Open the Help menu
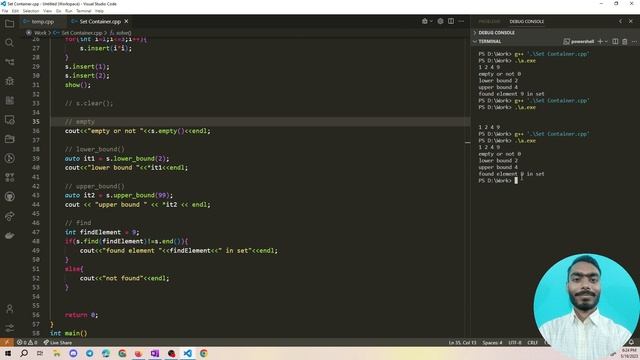 click(99, 11)
